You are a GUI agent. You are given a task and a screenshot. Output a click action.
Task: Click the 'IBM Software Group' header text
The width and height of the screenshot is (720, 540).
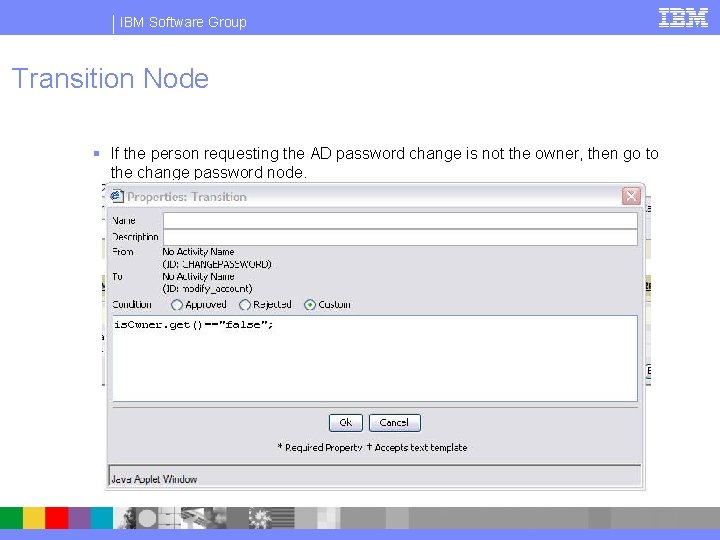click(183, 22)
